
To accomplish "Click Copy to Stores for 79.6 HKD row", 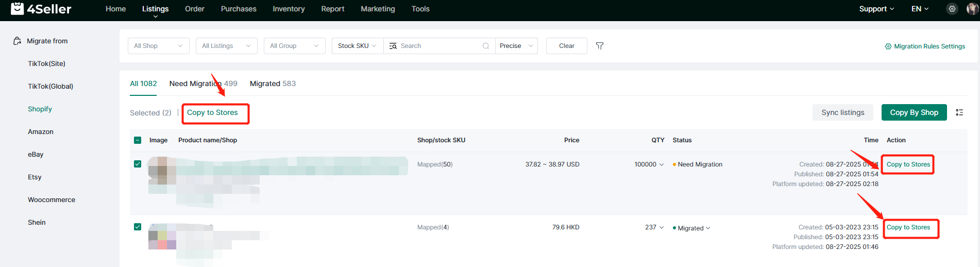I will (908, 227).
